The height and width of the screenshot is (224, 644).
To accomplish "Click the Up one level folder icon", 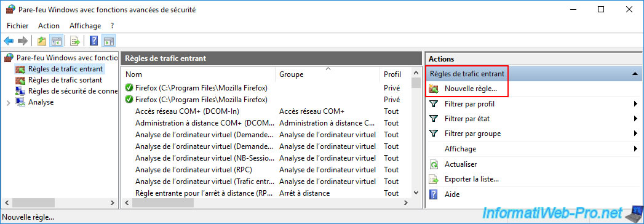I will [x=41, y=41].
